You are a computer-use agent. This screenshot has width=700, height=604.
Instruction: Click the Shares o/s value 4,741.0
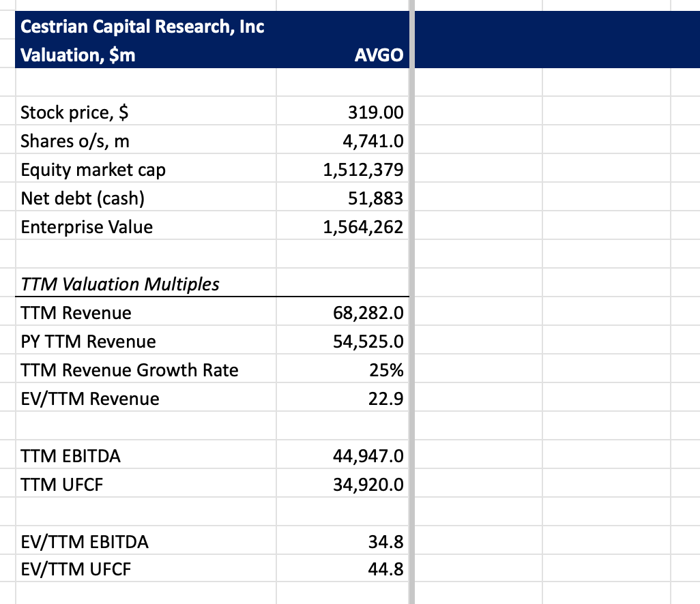point(342,140)
